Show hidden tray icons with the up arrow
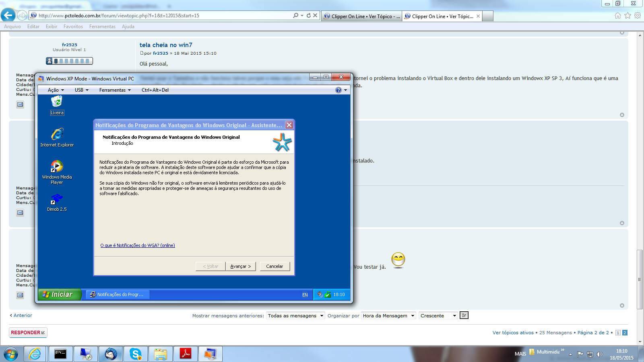644x362 pixels. point(570,354)
